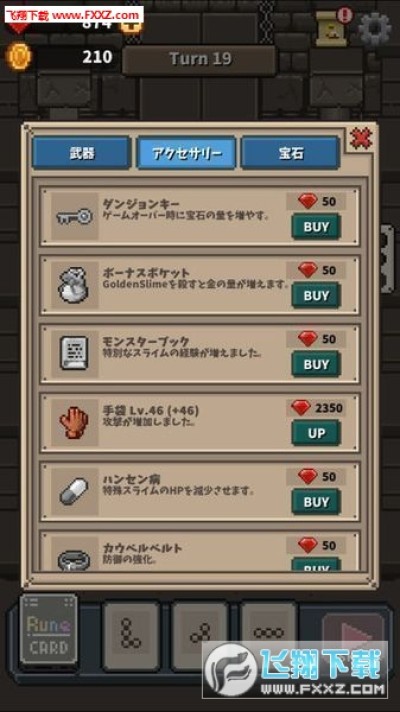Buy the モンスターブック accessory
The height and width of the screenshot is (712, 400).
[316, 364]
